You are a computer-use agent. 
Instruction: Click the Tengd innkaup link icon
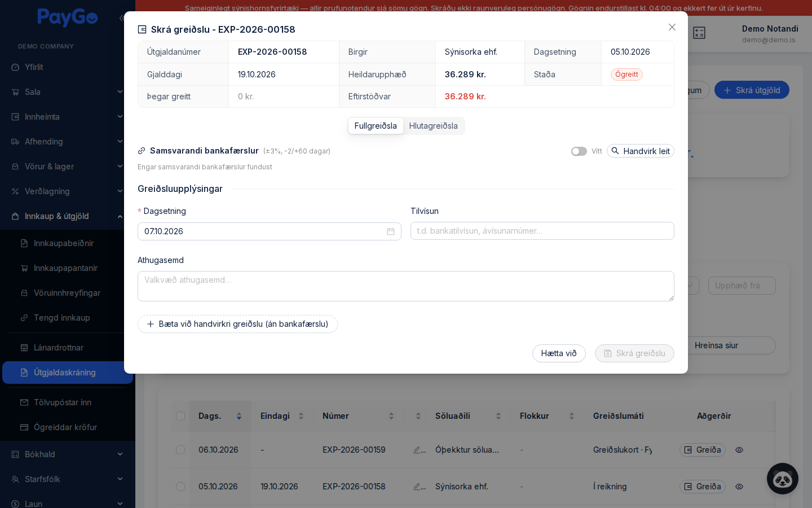[x=24, y=318]
